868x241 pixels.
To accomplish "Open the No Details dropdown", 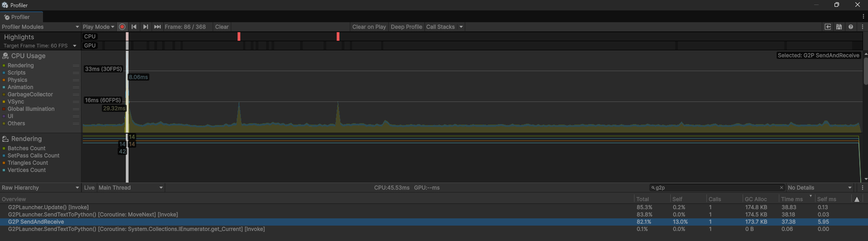I will point(820,188).
